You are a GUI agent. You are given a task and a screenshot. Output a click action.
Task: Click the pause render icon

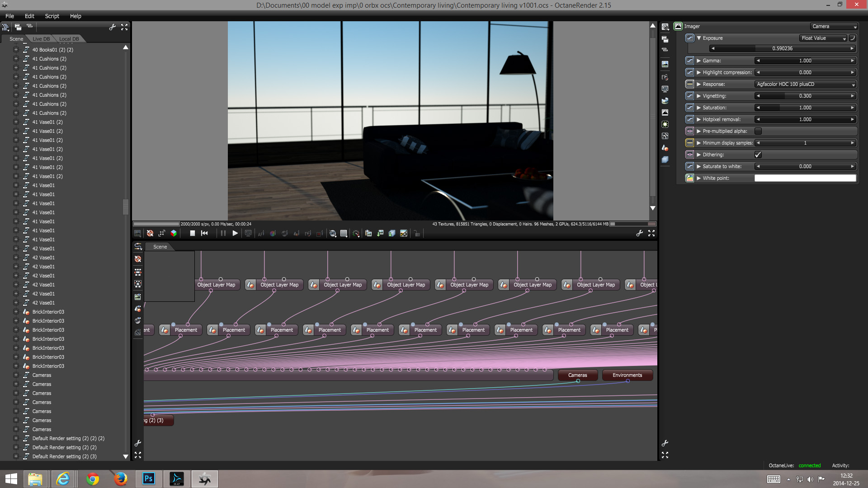pos(223,233)
